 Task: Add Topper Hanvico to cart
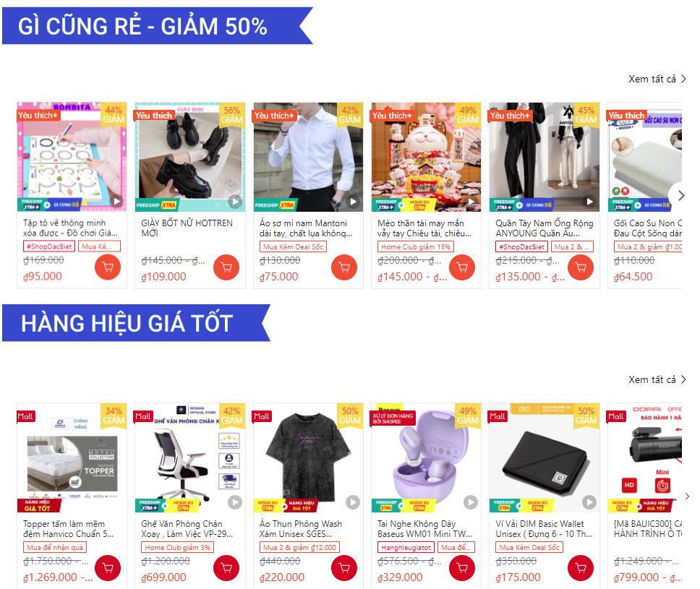click(x=108, y=568)
